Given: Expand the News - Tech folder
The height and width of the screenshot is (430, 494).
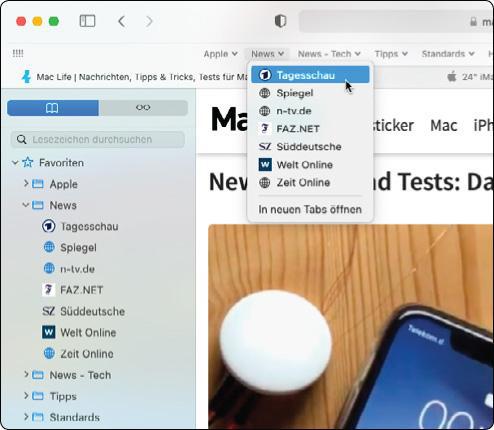Looking at the screenshot, I should pos(26,374).
